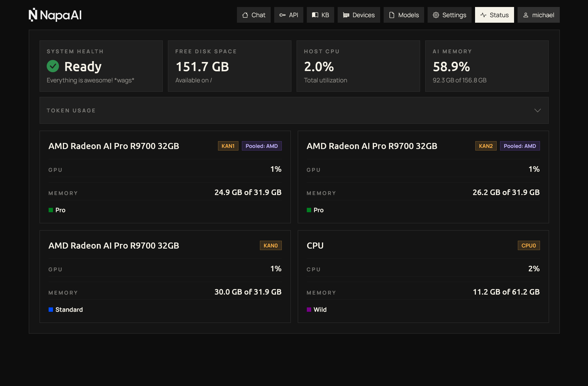Click Pooled: AMD badge on KAN2 card
The image size is (588, 386).
[520, 146]
